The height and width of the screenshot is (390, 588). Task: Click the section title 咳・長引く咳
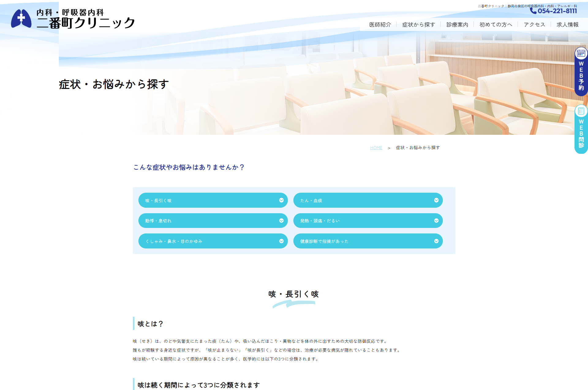click(x=294, y=294)
